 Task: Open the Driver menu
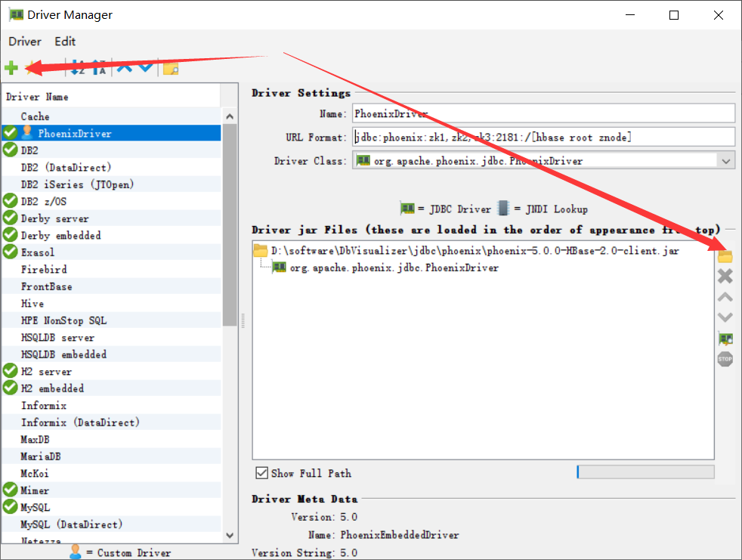click(23, 42)
